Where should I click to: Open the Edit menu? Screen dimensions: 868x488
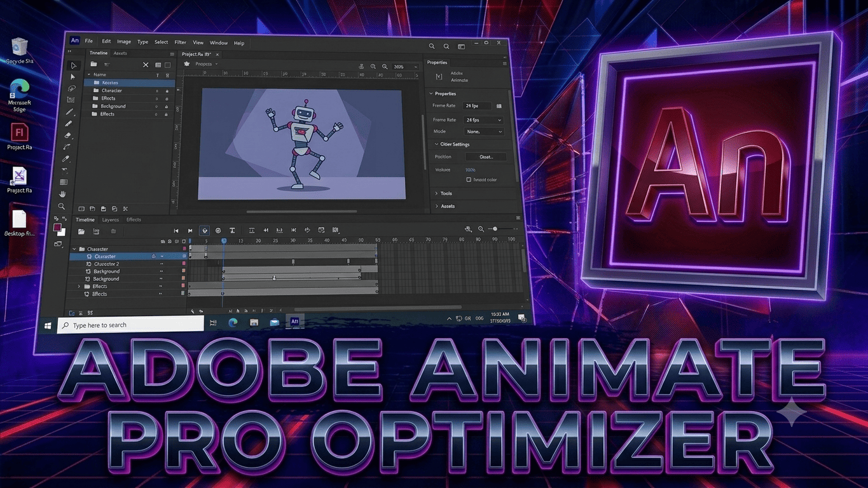[x=106, y=41]
